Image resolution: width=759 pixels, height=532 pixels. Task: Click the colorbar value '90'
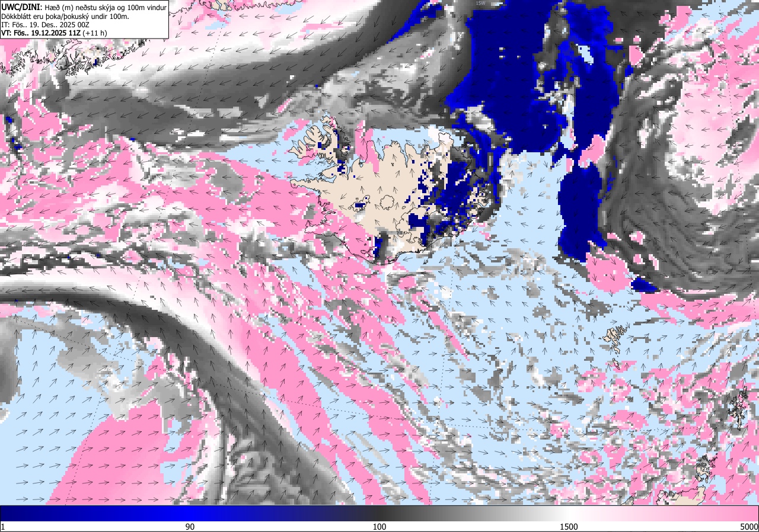coord(190,527)
